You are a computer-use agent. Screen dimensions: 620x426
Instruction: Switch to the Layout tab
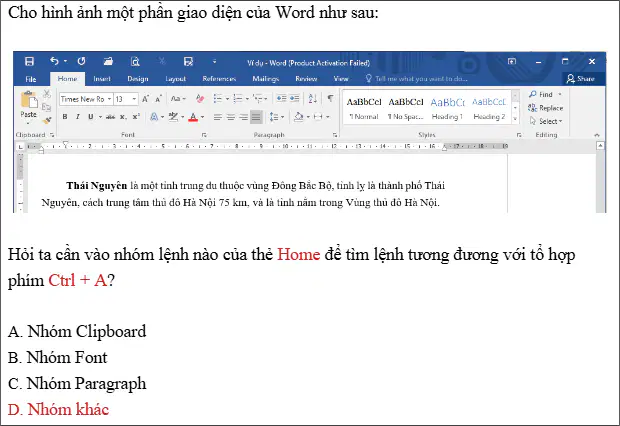coord(176,79)
